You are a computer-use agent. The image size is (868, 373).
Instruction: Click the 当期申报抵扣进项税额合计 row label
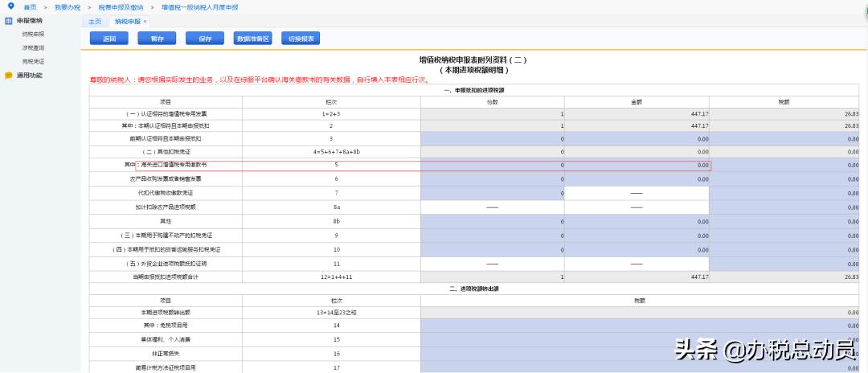pyautogui.click(x=166, y=277)
